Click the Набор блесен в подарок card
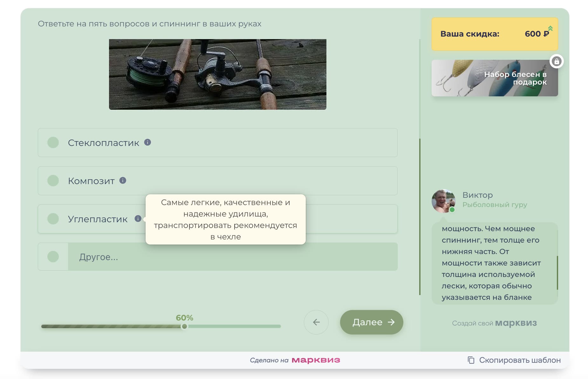Image resolution: width=588 pixels, height=379 pixels. pos(494,78)
